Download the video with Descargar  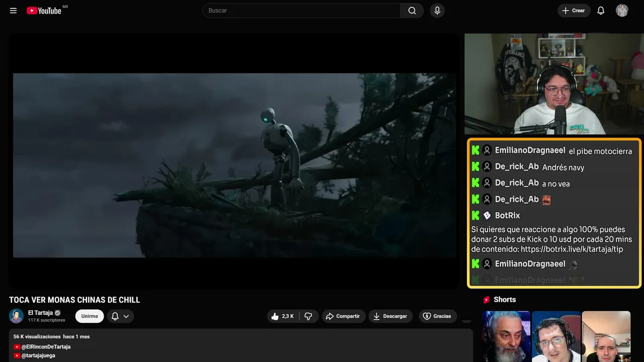[390, 316]
